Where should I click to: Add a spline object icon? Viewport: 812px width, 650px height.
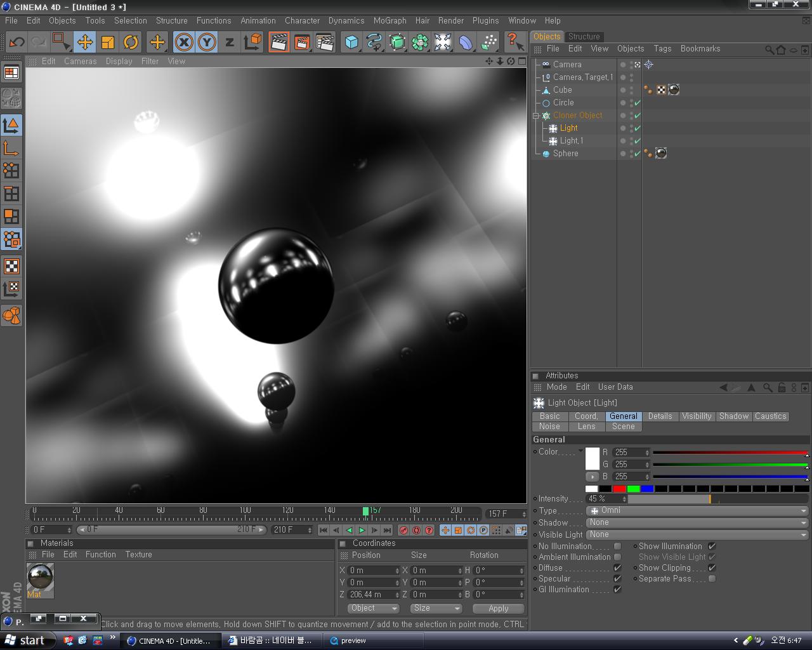coord(374,43)
